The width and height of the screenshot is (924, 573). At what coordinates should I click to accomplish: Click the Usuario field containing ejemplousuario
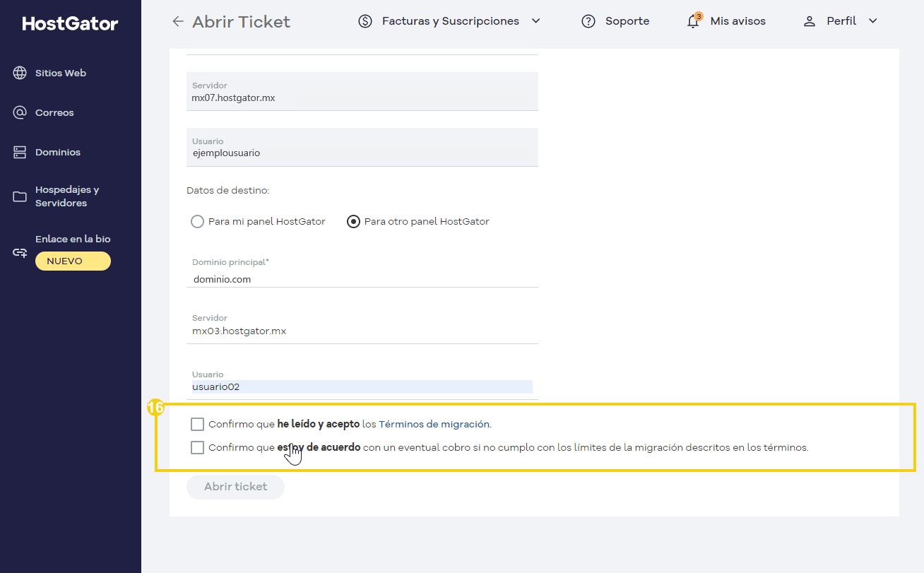click(362, 147)
